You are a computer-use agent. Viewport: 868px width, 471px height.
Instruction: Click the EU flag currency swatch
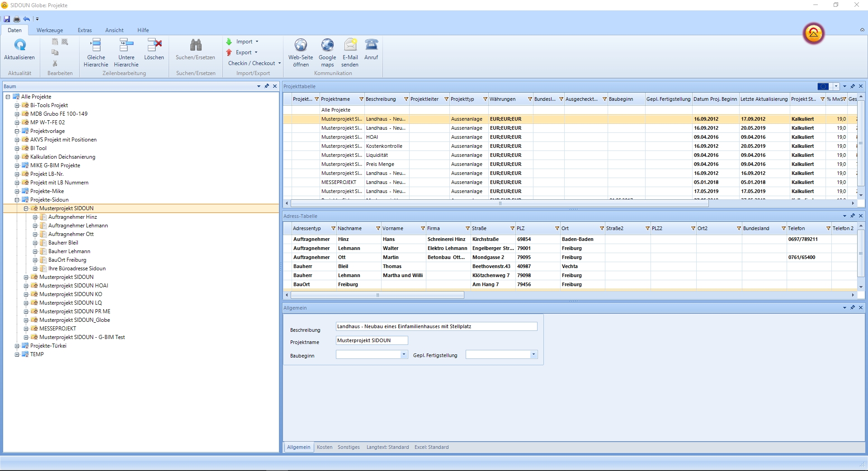[x=823, y=86]
